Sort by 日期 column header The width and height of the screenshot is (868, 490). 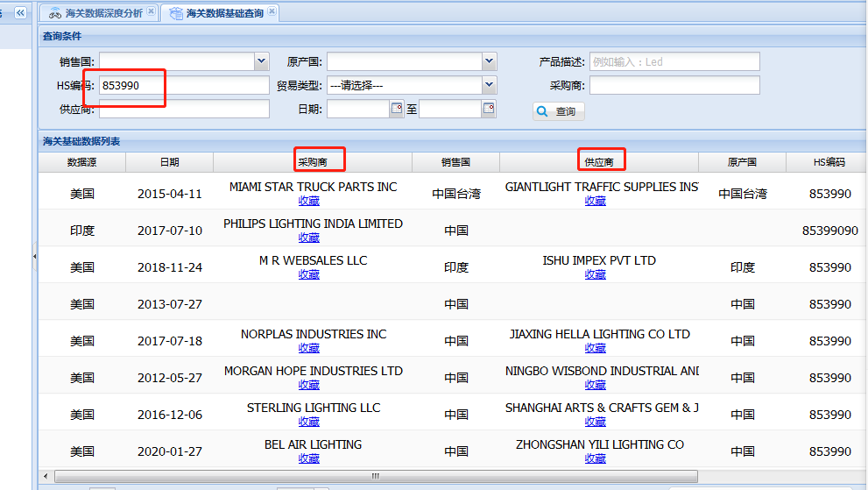pyautogui.click(x=169, y=162)
